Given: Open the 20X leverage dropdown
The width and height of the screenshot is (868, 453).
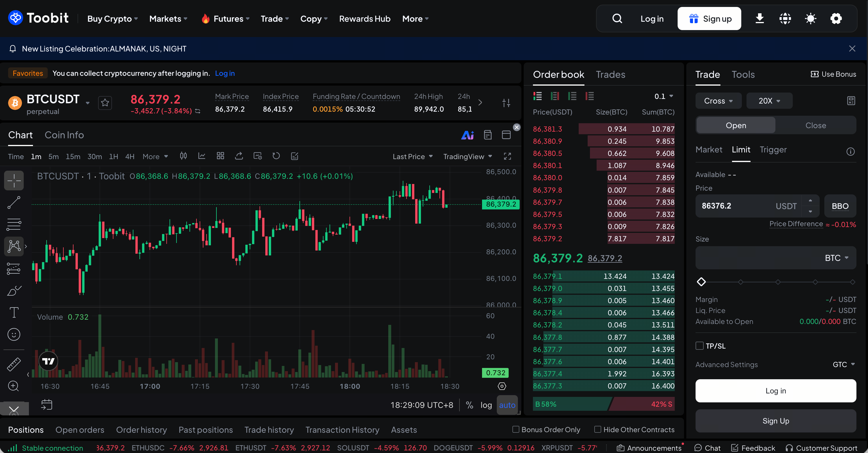Looking at the screenshot, I should [769, 101].
